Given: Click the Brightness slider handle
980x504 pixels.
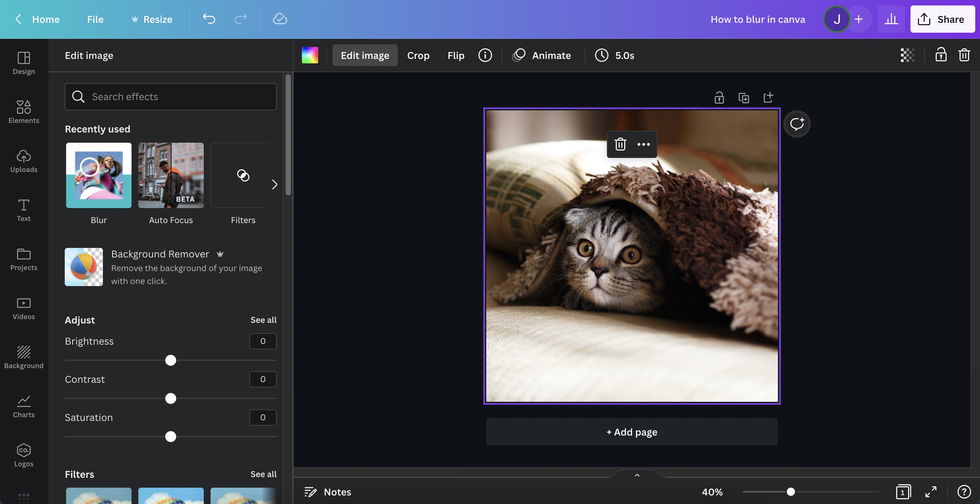Looking at the screenshot, I should (171, 360).
